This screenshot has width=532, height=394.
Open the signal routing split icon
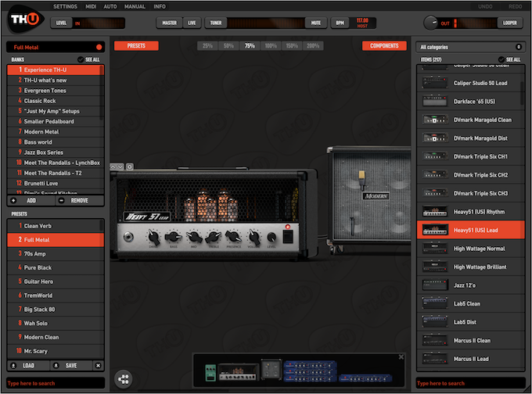(124, 378)
